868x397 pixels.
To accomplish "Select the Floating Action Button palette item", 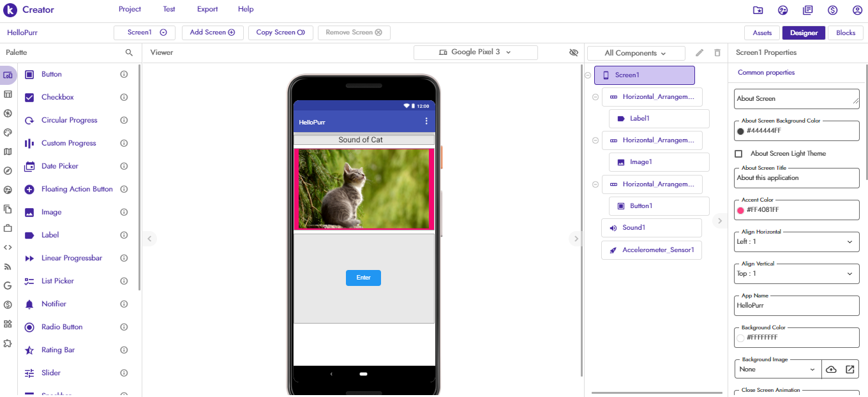I will point(77,189).
